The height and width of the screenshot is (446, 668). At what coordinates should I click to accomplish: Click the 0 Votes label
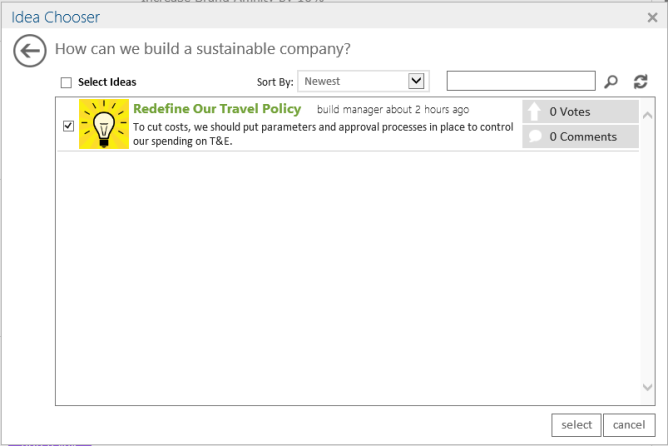coord(570,112)
